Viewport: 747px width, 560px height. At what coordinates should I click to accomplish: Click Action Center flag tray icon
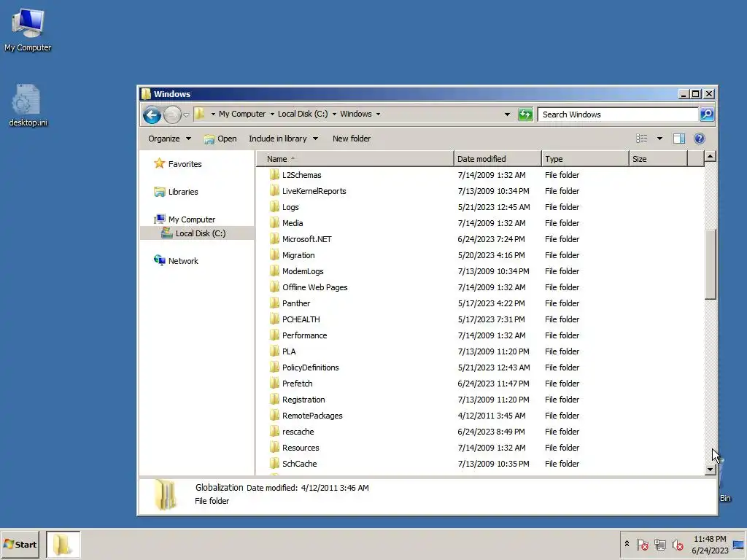[642, 544]
